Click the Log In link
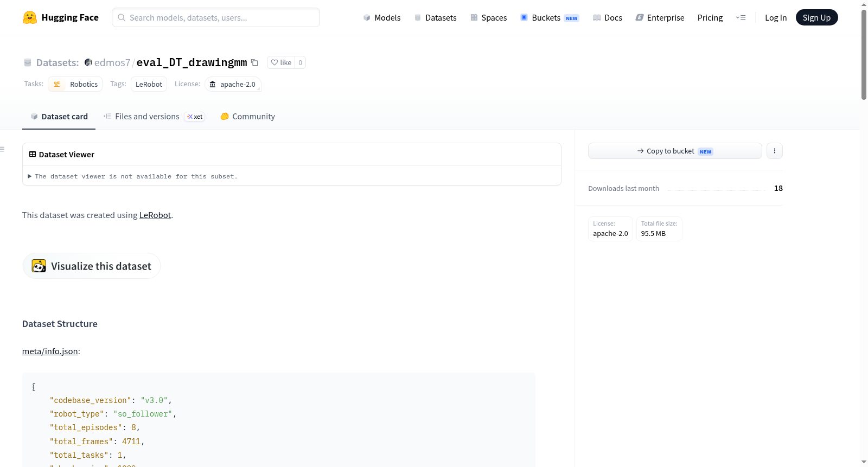This screenshot has width=868, height=467. tap(776, 17)
